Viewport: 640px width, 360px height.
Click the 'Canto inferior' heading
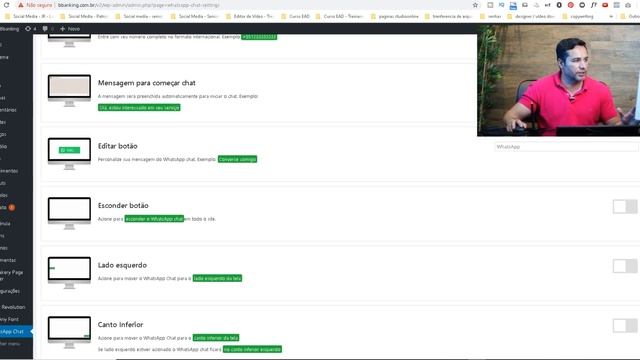click(x=120, y=325)
